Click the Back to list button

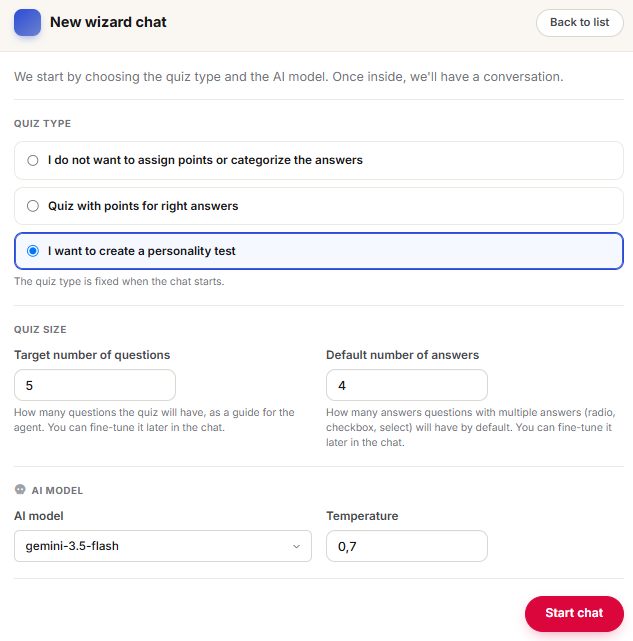[x=579, y=22]
